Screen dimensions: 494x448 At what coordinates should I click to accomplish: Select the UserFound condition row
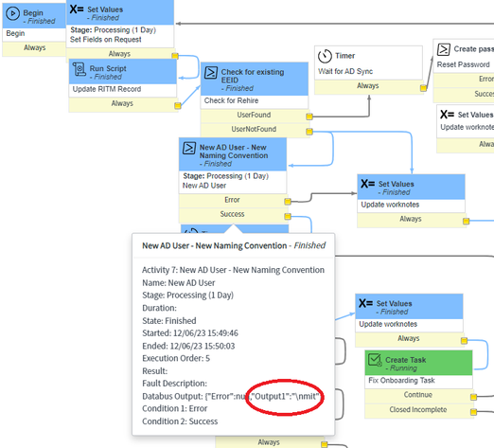254,116
